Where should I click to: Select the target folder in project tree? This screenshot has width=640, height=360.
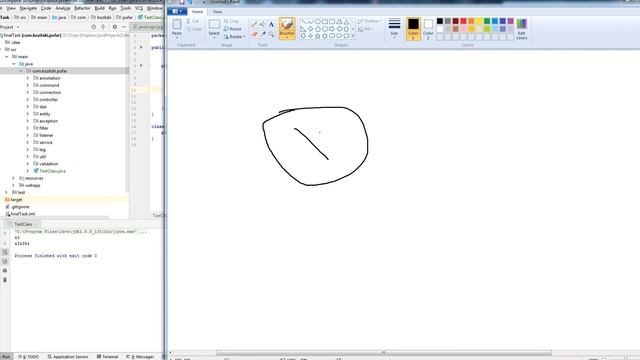coord(13,200)
